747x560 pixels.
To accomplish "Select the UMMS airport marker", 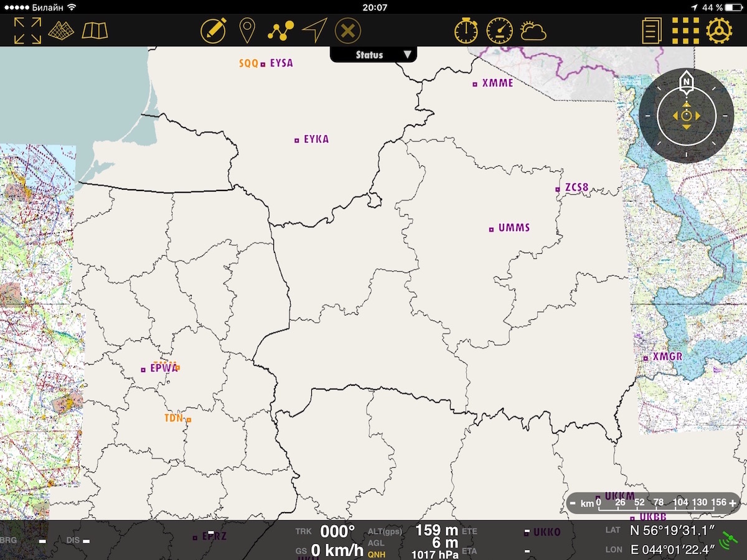I will [491, 229].
